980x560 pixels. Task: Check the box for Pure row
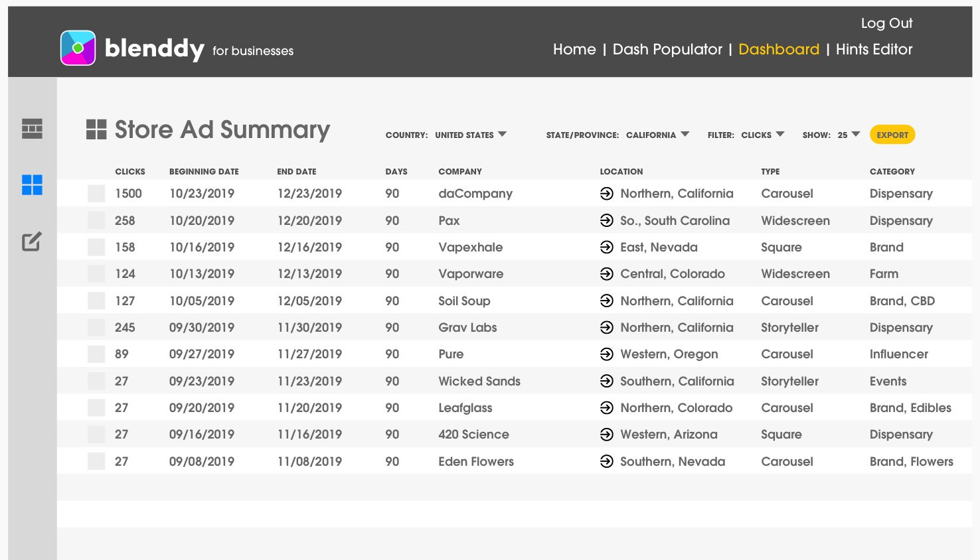point(96,354)
